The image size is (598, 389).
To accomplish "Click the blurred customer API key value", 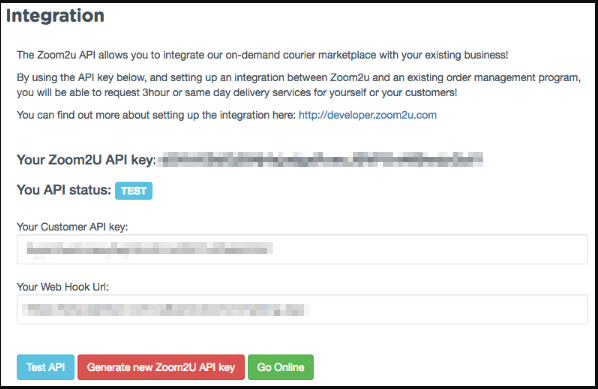I will [x=149, y=249].
